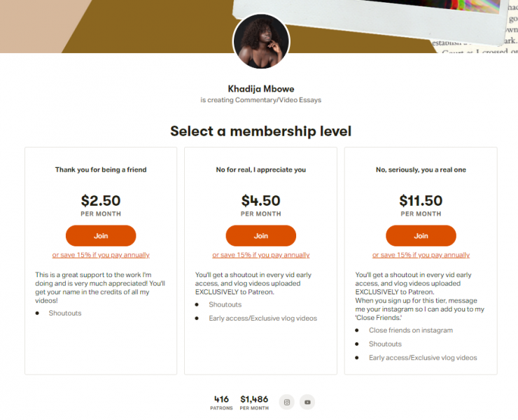518x420 pixels.
Task: Click the 416 patrons count
Action: (221, 402)
